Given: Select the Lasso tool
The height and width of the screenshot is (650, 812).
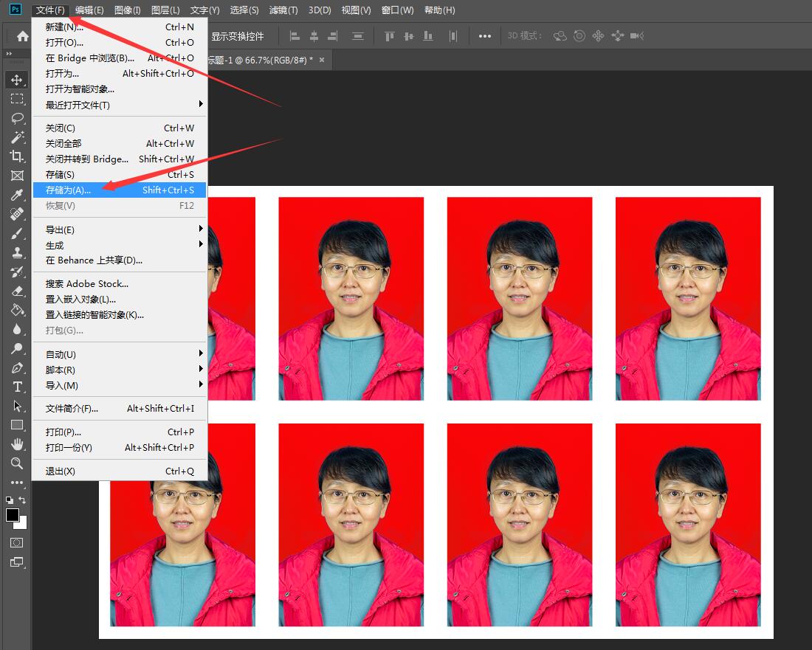Looking at the screenshot, I should coord(16,118).
